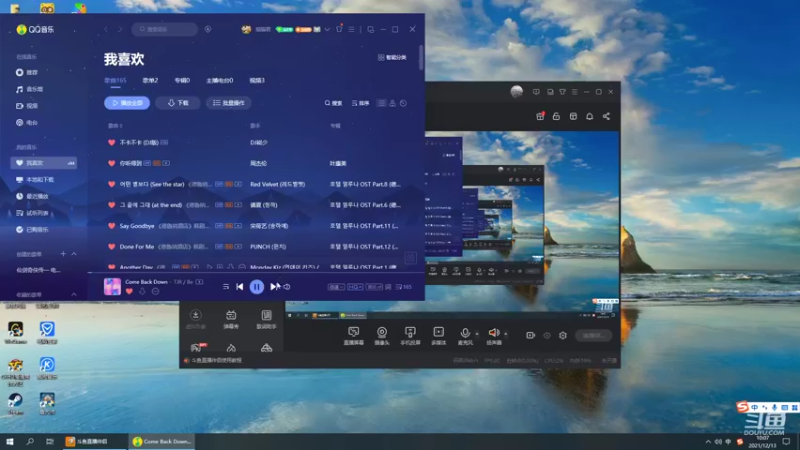Open the skin (shirt) icon in QQ Music
The image size is (800, 450).
339,29
